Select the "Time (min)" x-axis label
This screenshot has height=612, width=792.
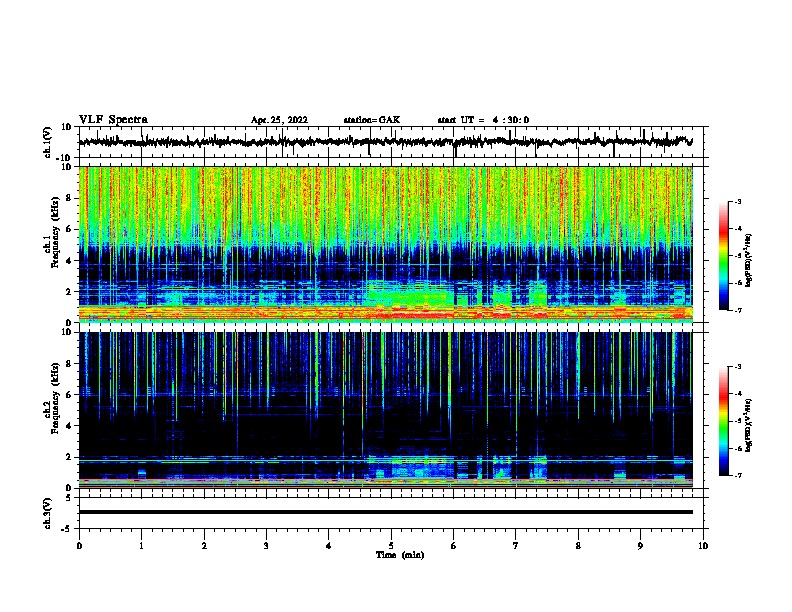pyautogui.click(x=400, y=555)
